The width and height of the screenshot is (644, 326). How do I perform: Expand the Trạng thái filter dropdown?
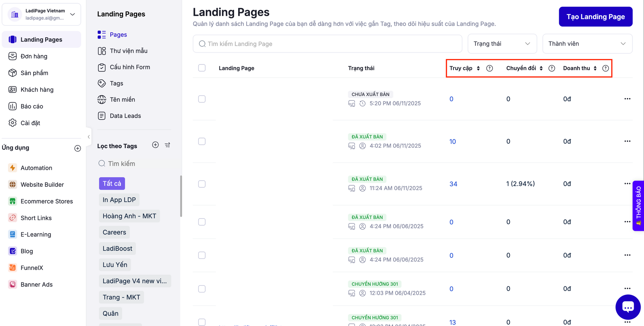(x=502, y=44)
